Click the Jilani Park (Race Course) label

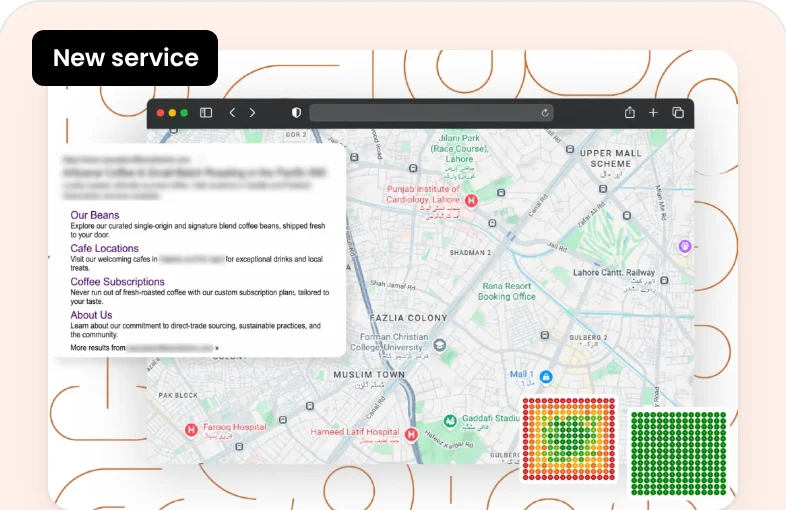pos(459,148)
